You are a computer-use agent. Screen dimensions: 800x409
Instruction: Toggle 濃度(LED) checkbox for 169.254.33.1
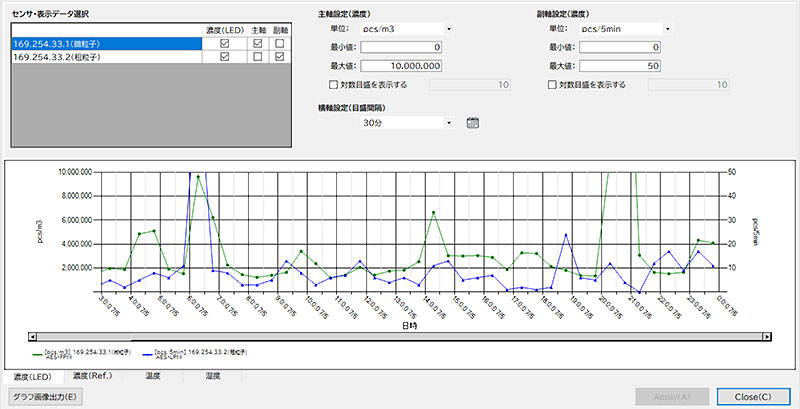(x=225, y=44)
